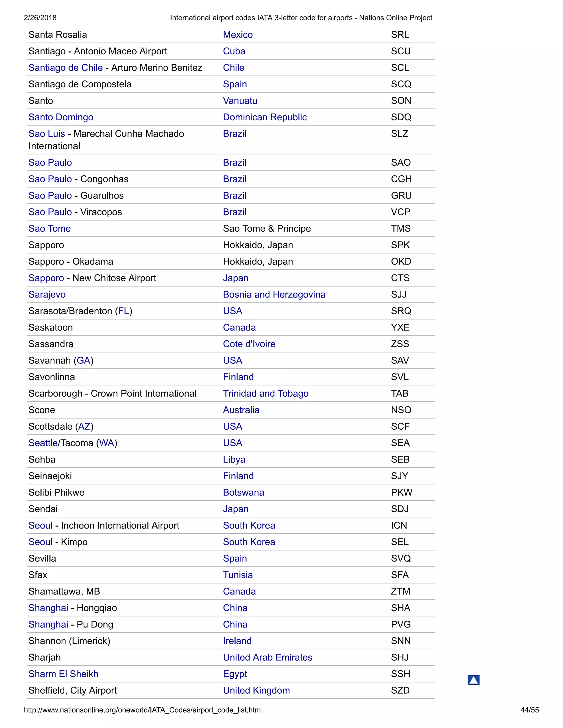
Task: Open the Mexico country link
Action: [238, 35]
